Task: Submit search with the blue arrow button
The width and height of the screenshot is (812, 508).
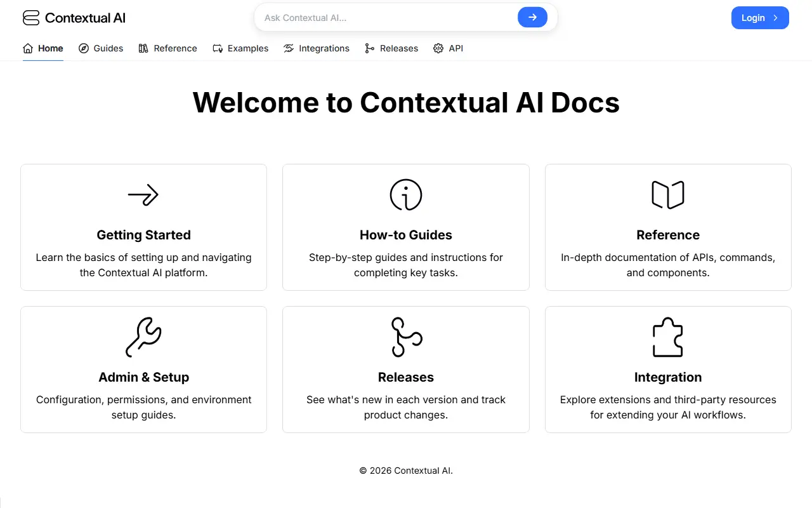Action: pyautogui.click(x=532, y=18)
